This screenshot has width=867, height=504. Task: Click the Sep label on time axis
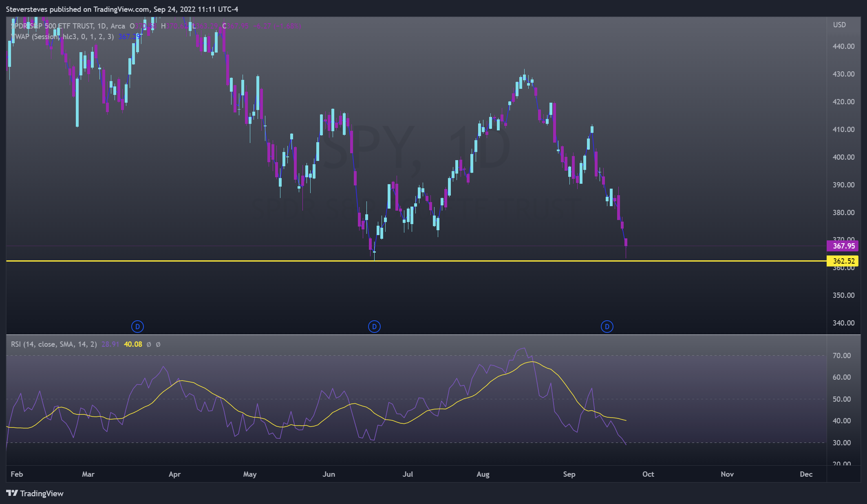(x=569, y=474)
